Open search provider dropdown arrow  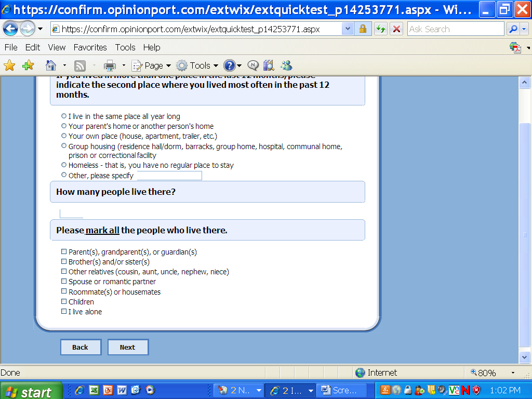[524, 29]
